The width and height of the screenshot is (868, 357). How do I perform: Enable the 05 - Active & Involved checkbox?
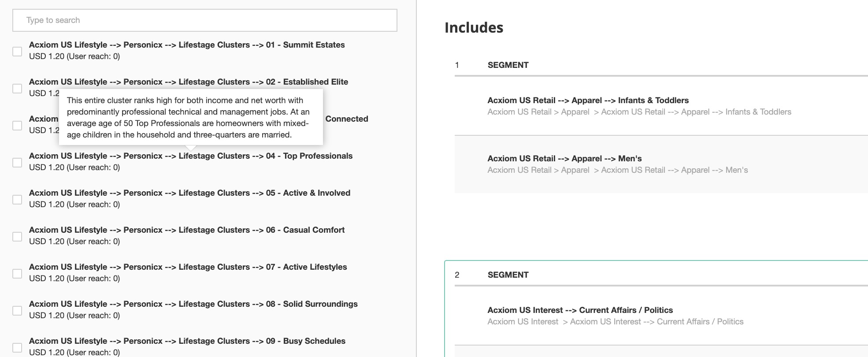[x=17, y=200]
